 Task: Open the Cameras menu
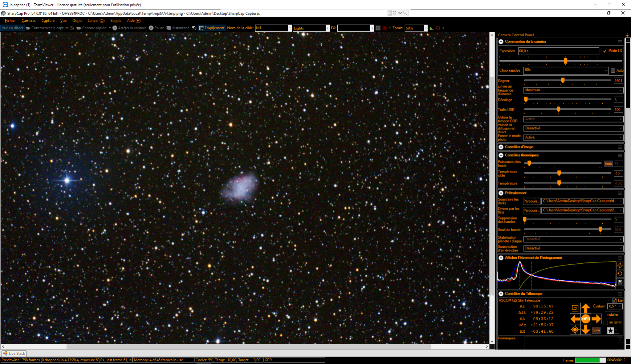[x=29, y=21]
